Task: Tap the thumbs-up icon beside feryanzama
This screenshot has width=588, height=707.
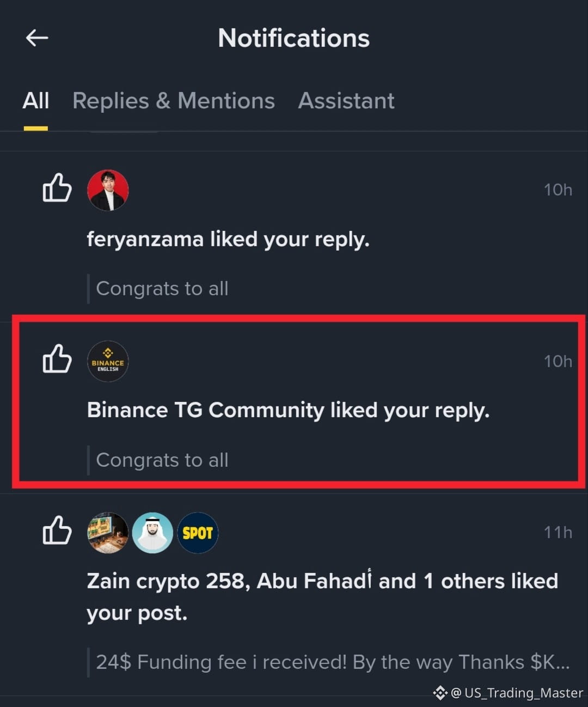Action: click(x=57, y=187)
